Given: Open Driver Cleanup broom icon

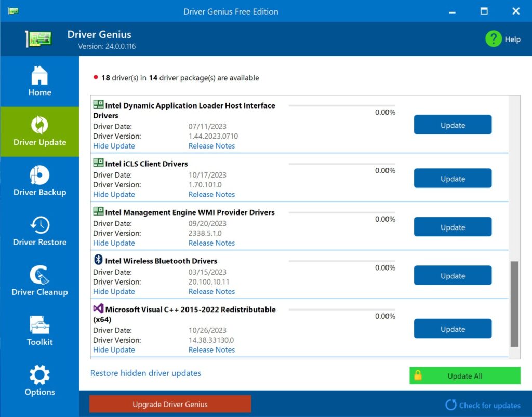Looking at the screenshot, I should click(39, 275).
